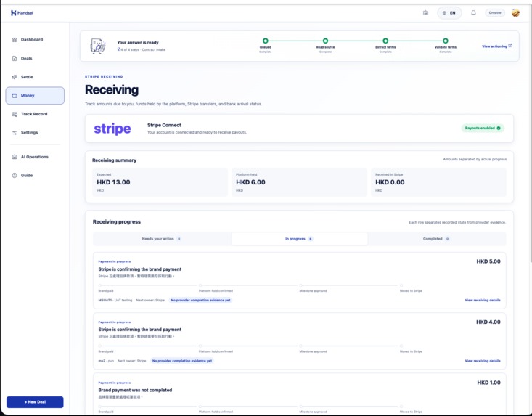This screenshot has width=532, height=416.
Task: Select Money in sidebar
Action: pyautogui.click(x=35, y=95)
